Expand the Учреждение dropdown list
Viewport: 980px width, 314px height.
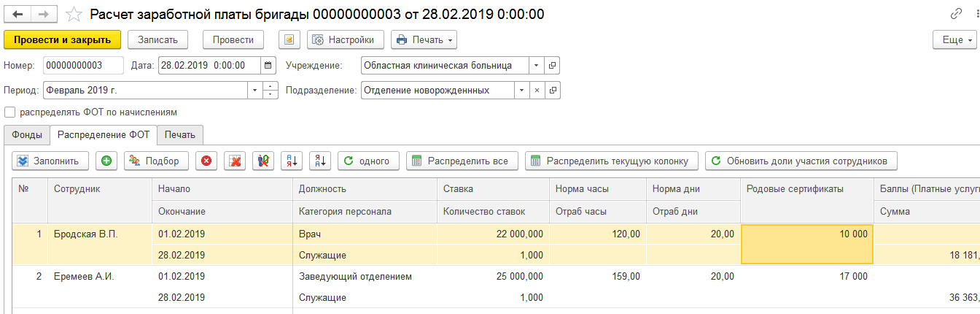pyautogui.click(x=537, y=66)
